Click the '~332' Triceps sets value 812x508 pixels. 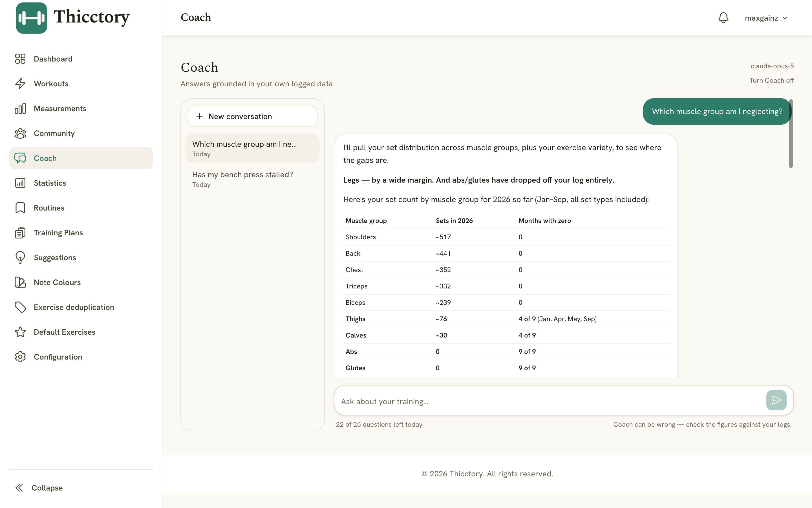443,286
